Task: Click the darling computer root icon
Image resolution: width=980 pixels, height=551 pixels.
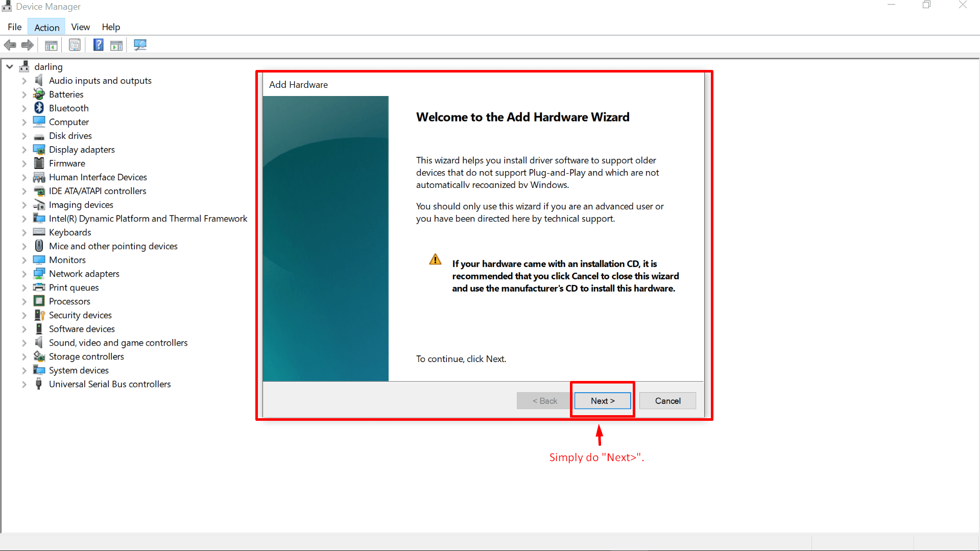Action: (24, 66)
